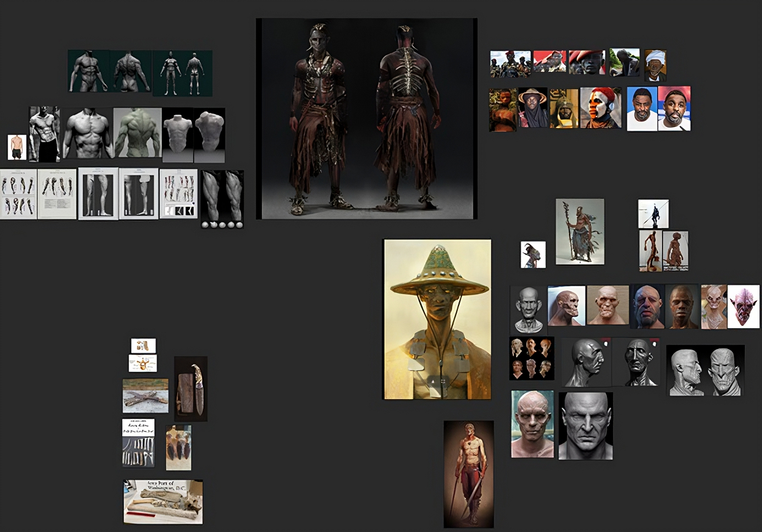Select the man in white turban portrait

655,65
